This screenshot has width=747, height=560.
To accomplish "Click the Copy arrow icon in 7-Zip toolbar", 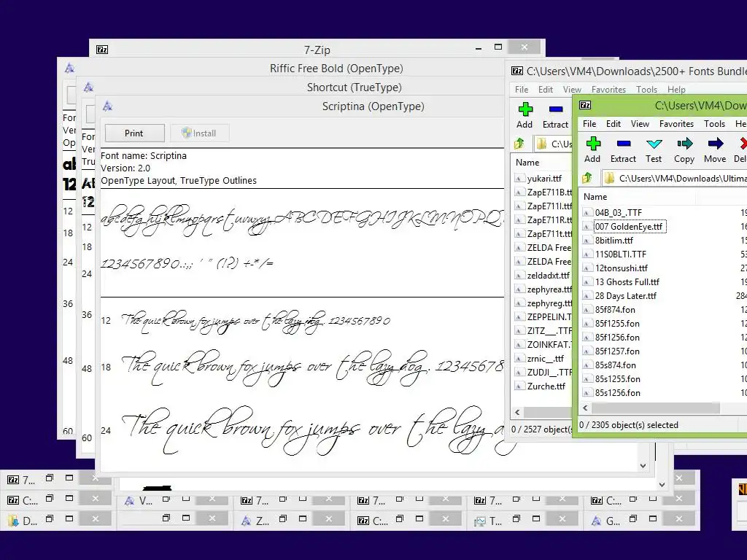I will tap(684, 144).
